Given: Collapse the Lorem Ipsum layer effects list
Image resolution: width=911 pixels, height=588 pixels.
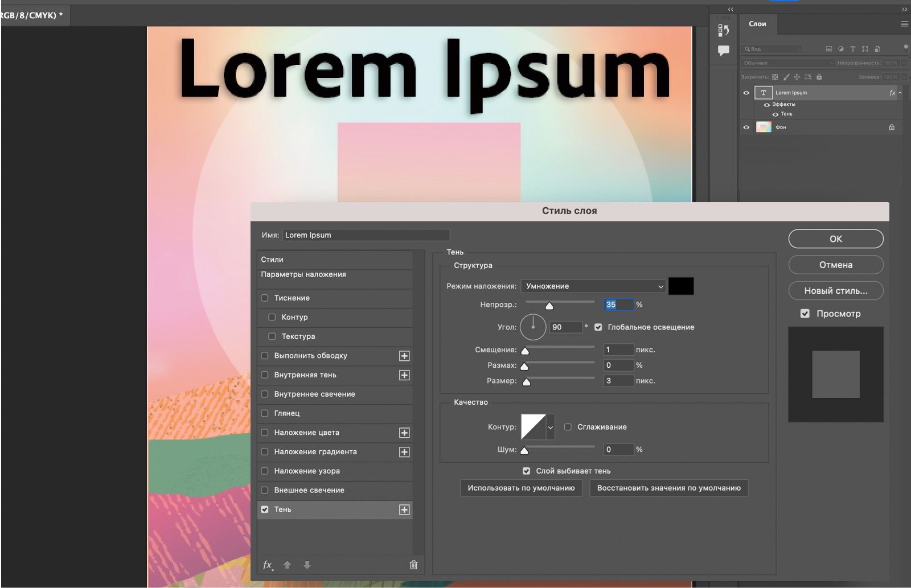Looking at the screenshot, I should (900, 93).
